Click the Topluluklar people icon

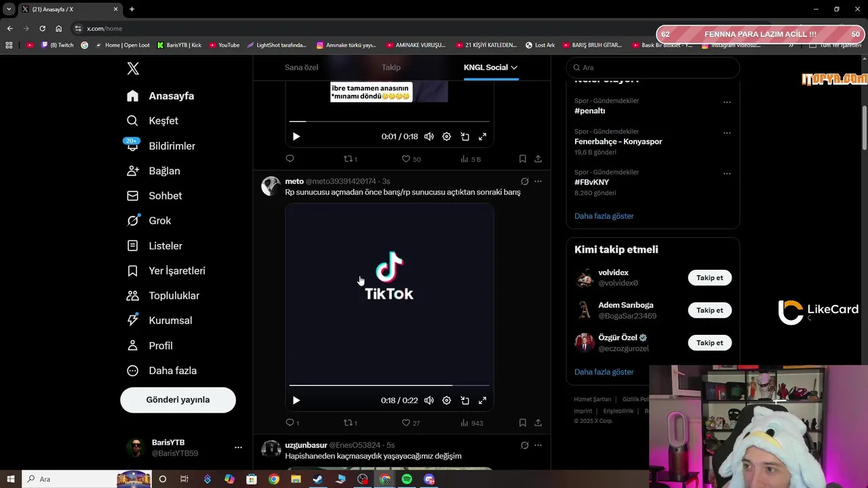pos(133,296)
